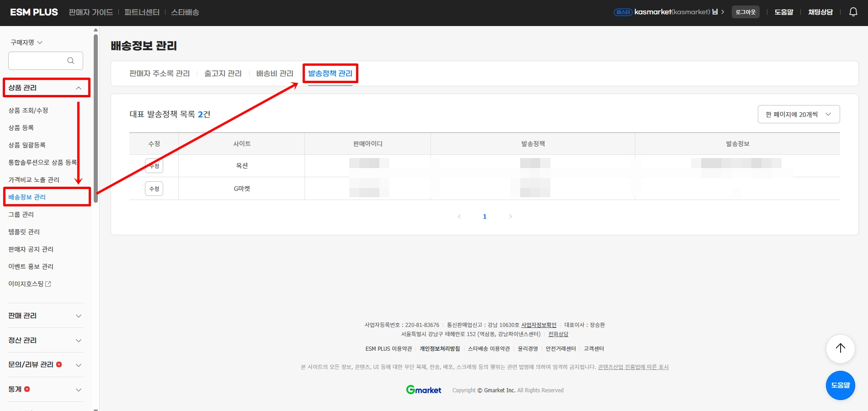This screenshot has height=411, width=868.
Task: Open 전화상담 footer link
Action: coord(558,334)
